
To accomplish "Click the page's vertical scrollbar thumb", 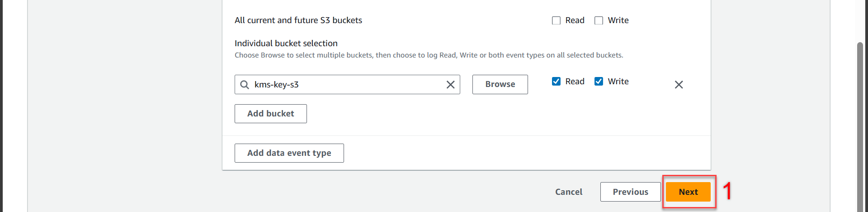I will (860, 127).
